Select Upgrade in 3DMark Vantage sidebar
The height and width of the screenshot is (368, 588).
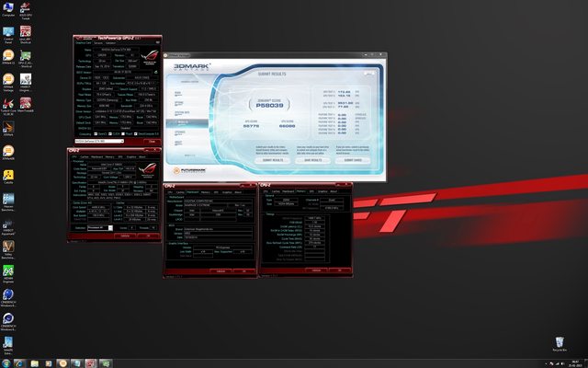click(x=180, y=132)
